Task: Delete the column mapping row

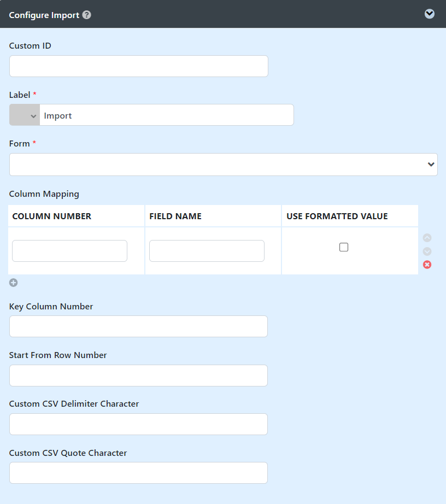Action: pos(427,265)
